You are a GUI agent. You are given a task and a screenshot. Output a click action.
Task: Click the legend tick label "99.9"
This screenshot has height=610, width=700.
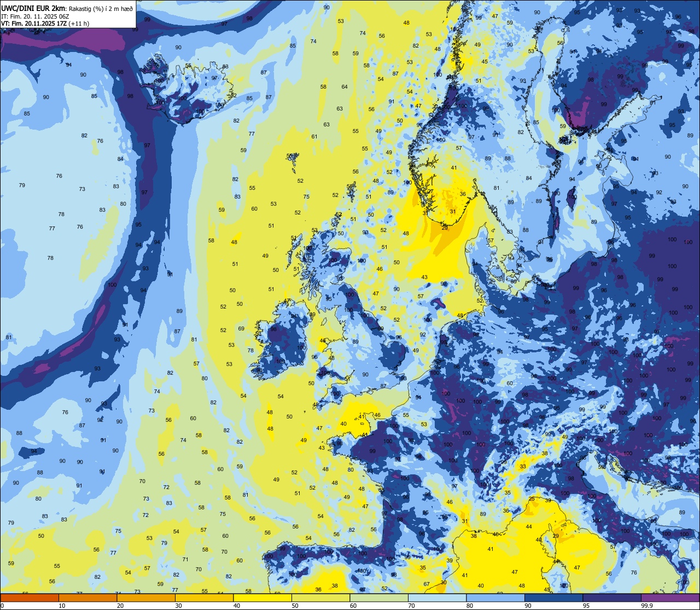[x=647, y=606]
